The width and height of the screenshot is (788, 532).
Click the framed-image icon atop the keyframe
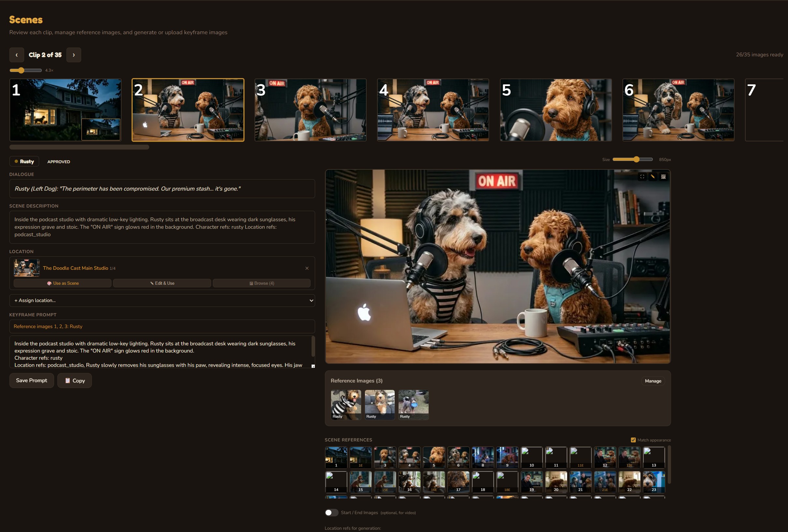(x=663, y=177)
